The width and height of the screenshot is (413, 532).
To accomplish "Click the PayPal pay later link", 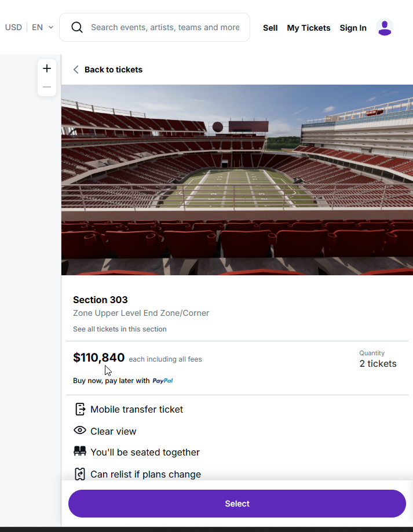I will tap(162, 381).
